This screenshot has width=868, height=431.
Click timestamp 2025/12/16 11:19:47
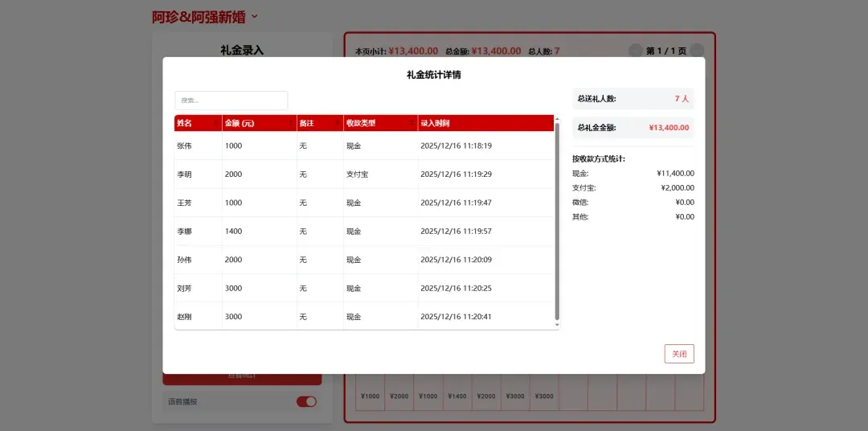pyautogui.click(x=457, y=203)
